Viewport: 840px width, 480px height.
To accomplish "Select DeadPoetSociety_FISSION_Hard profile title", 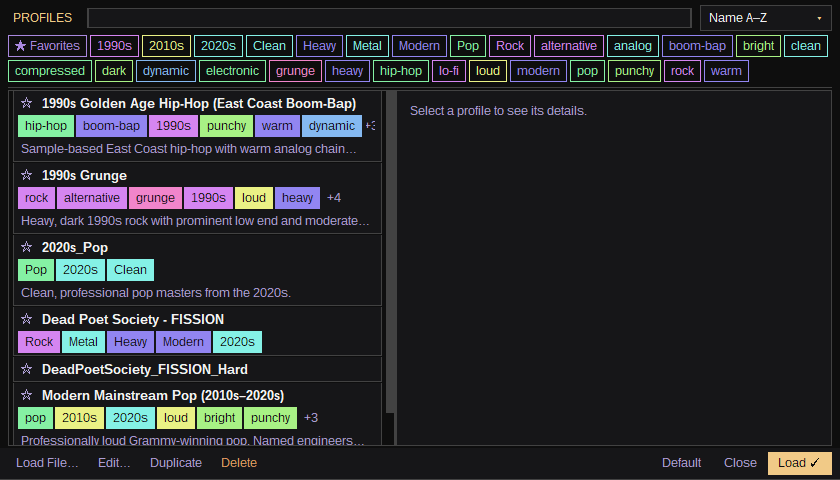I will pyautogui.click(x=145, y=370).
